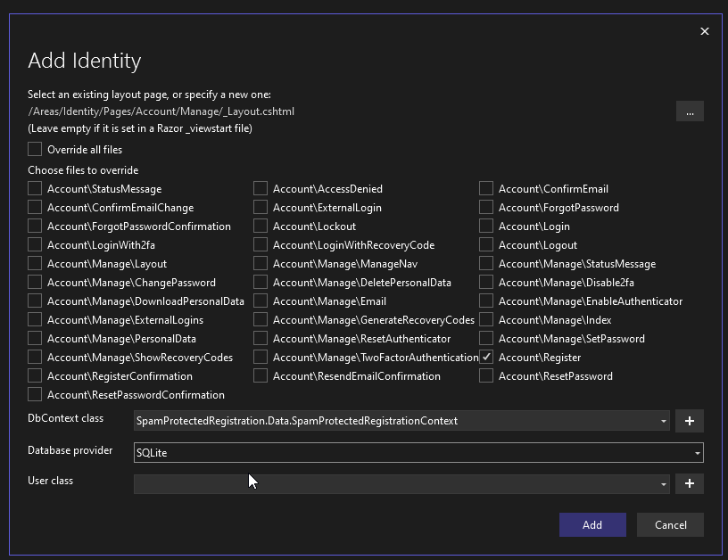Check Account\Manage\Email
The image size is (728, 560).
261,301
